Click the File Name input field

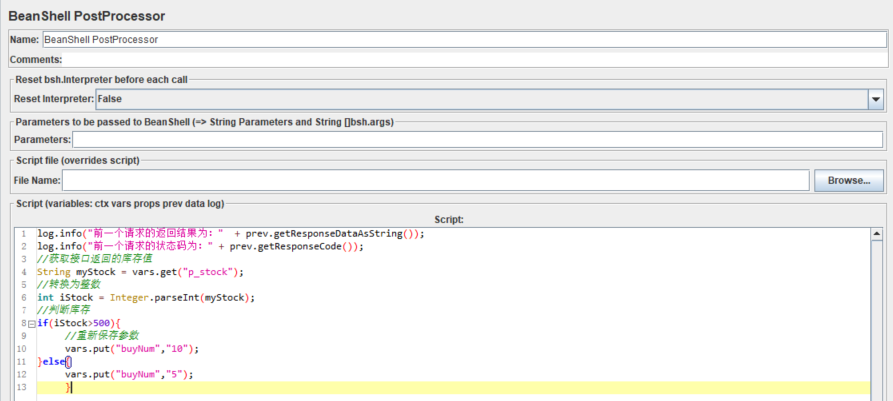436,181
